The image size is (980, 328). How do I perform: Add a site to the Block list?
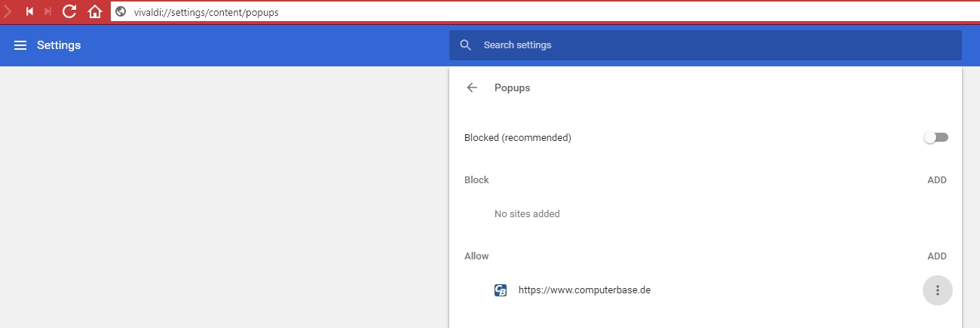click(x=936, y=180)
